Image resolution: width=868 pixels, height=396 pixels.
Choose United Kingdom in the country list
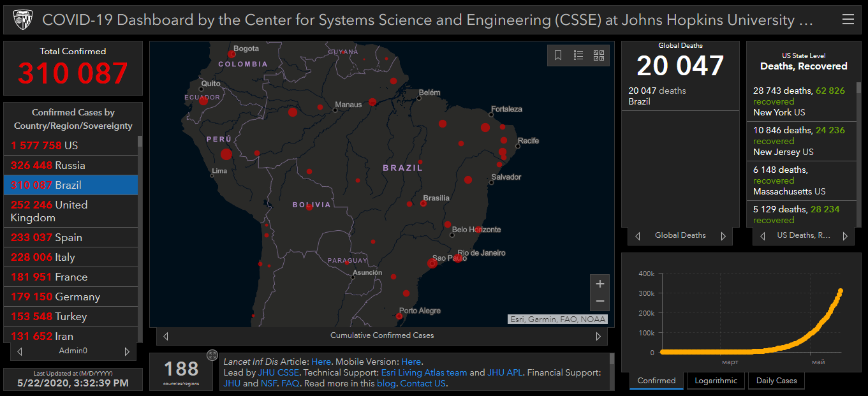point(71,211)
